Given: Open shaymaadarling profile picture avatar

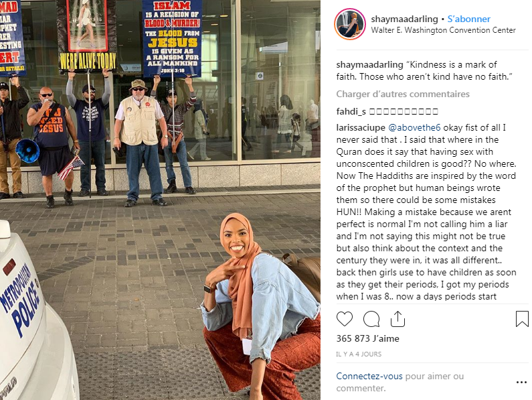Looking at the screenshot, I should pos(350,24).
